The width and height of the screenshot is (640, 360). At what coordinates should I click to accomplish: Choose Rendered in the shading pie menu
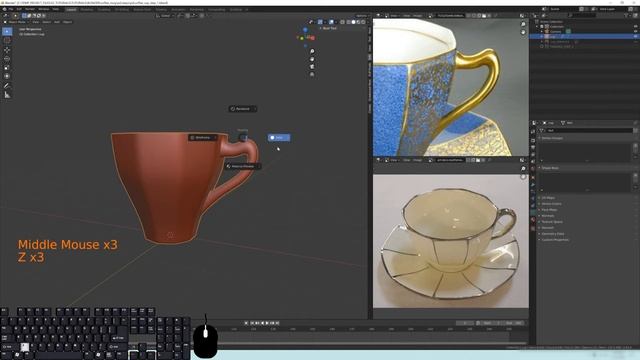pyautogui.click(x=243, y=109)
